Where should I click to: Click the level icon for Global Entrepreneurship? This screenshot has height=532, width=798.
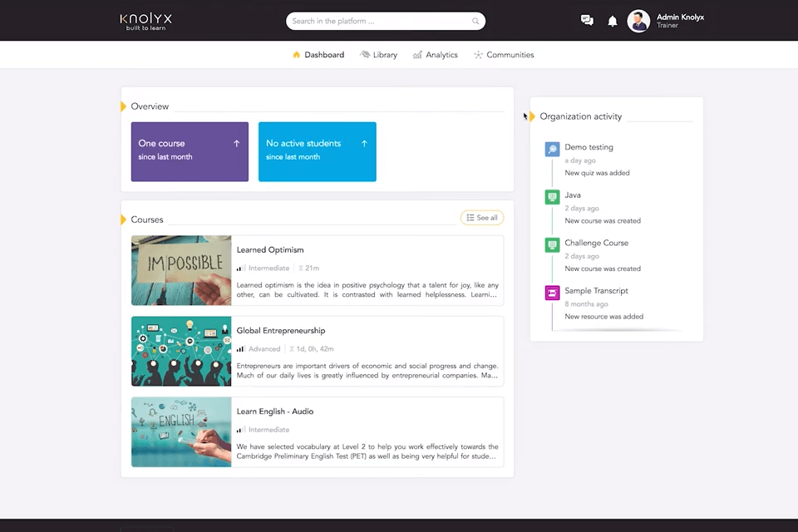241,349
